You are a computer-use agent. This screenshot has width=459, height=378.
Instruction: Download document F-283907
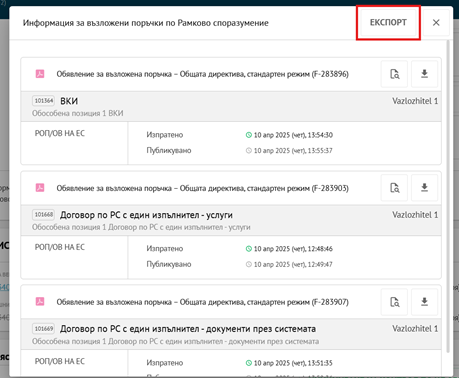coord(424,302)
